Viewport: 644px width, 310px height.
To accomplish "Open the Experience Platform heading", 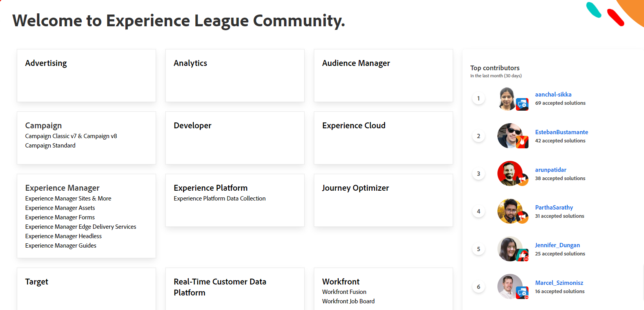I will (x=211, y=188).
